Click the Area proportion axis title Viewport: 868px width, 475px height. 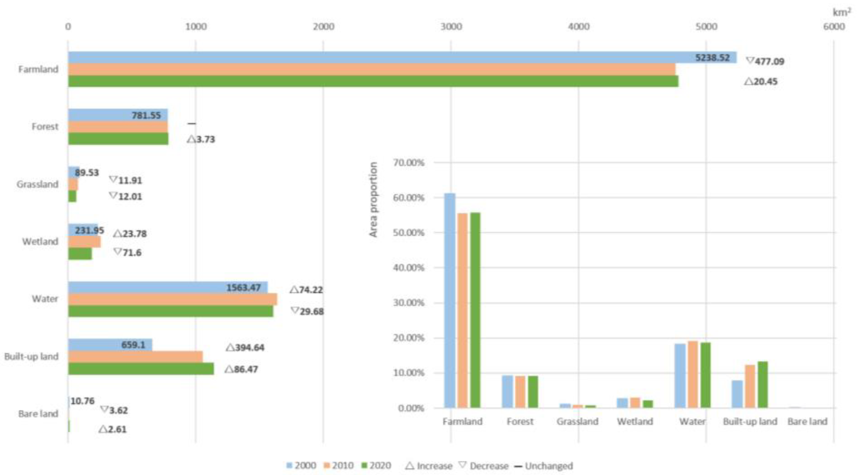click(373, 200)
